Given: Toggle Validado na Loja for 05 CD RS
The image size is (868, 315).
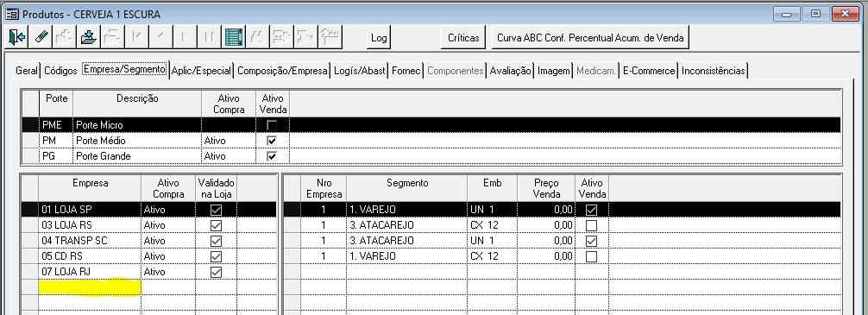Looking at the screenshot, I should 216,256.
